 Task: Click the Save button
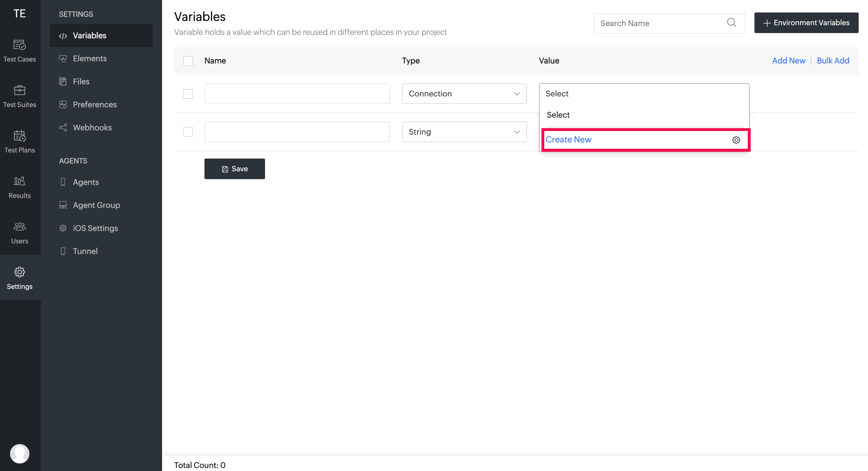(234, 169)
